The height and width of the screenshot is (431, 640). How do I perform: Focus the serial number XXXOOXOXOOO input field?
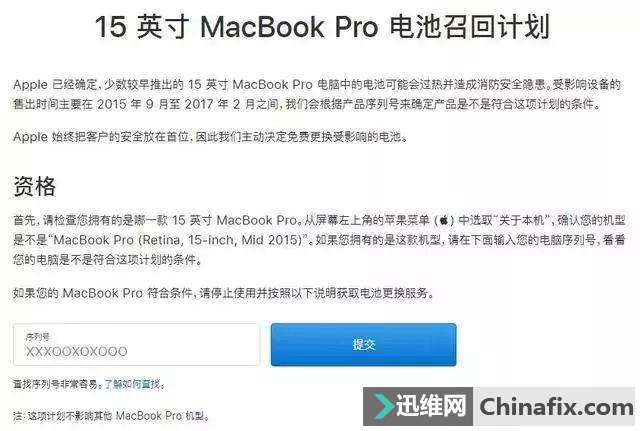(136, 344)
